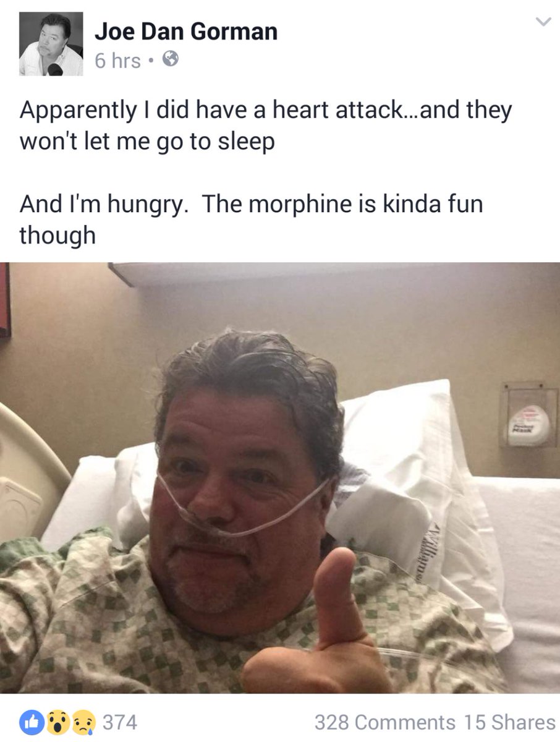Open the hospital selfie photo

[280, 478]
